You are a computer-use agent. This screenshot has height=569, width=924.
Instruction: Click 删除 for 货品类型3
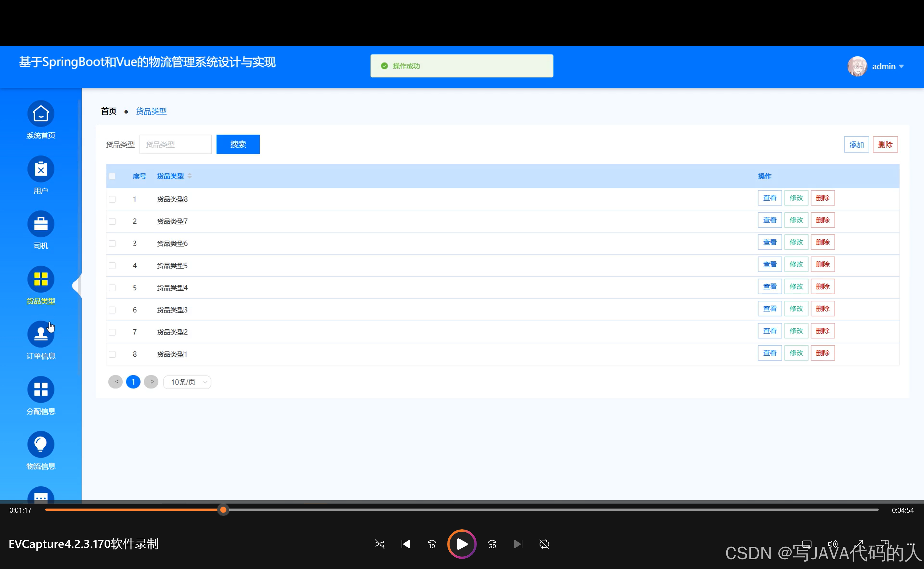[x=823, y=309]
